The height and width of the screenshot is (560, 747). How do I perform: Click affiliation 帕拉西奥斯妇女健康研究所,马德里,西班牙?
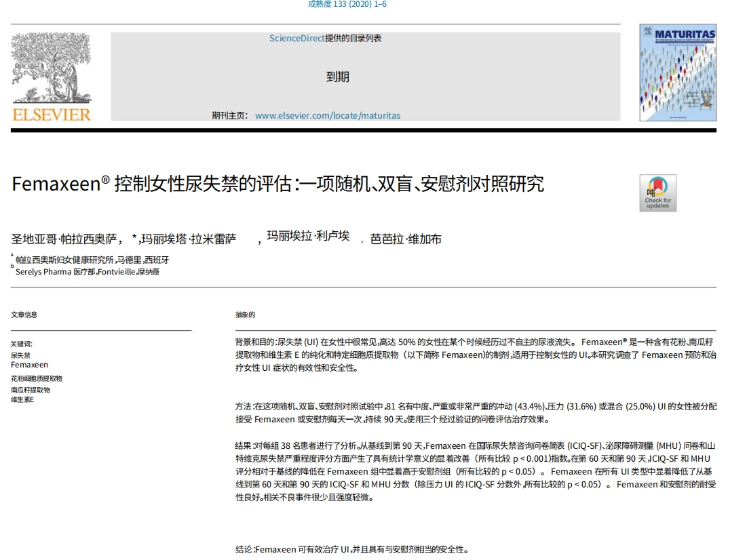(x=92, y=260)
